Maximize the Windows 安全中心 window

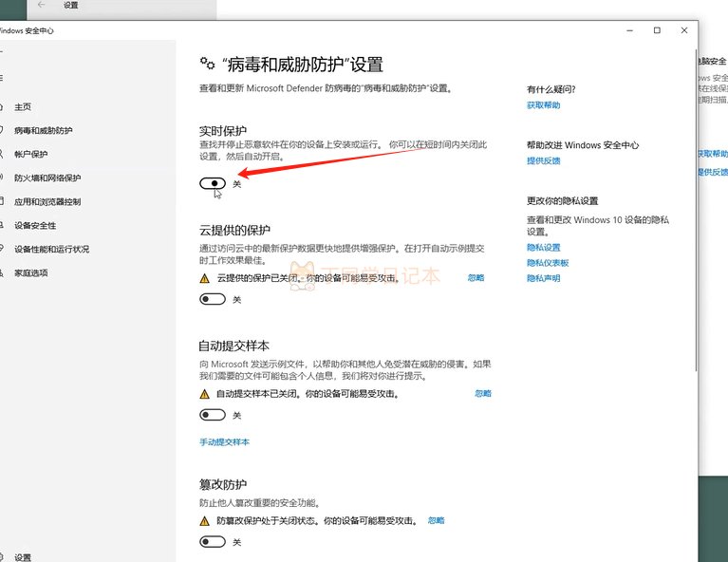pos(657,30)
